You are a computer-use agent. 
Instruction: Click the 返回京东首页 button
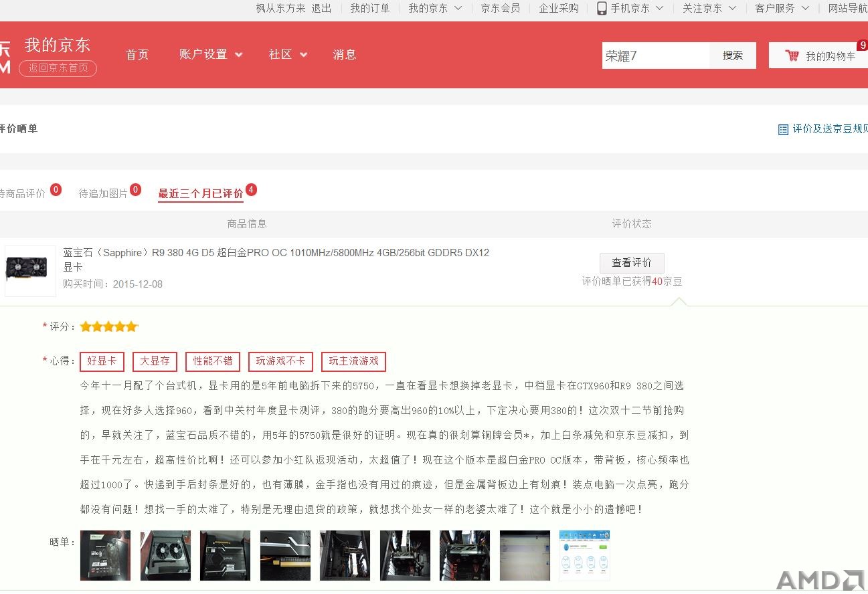(58, 68)
